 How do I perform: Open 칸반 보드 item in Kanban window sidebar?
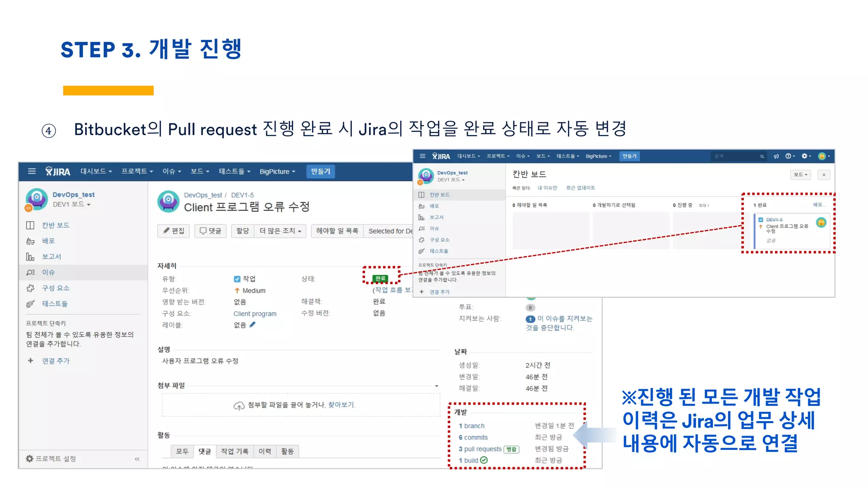click(x=459, y=194)
